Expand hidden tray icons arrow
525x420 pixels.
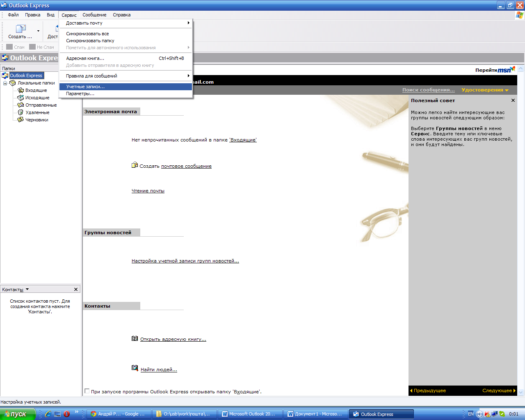point(479,414)
